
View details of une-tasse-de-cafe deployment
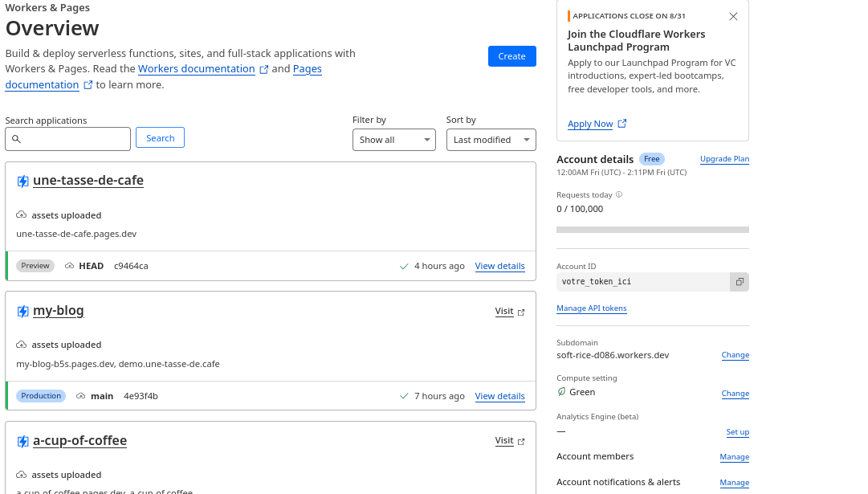coord(500,266)
